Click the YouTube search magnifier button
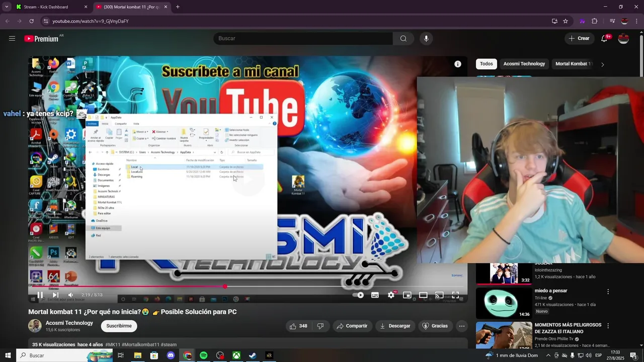This screenshot has width=644, height=362. point(404,39)
